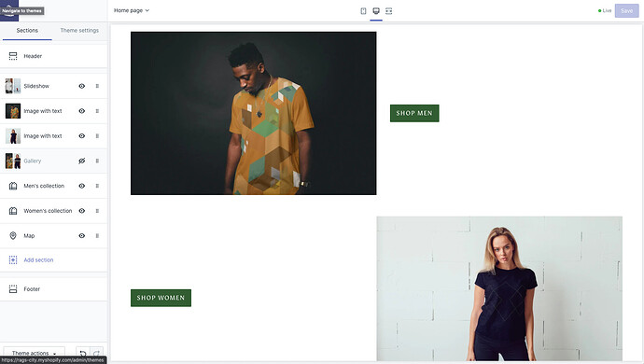644x364 pixels.
Task: Hide the Men's collection section
Action: (x=82, y=186)
